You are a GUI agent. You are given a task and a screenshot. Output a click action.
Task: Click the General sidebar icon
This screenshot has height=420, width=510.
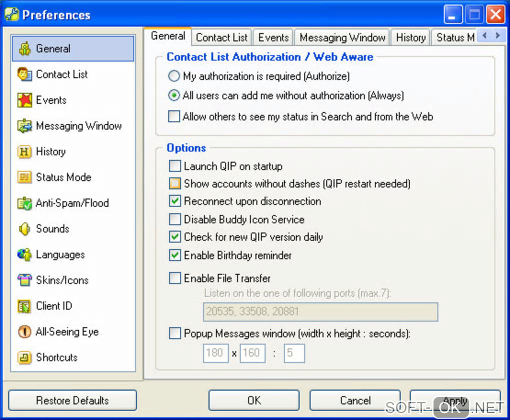coord(24,49)
